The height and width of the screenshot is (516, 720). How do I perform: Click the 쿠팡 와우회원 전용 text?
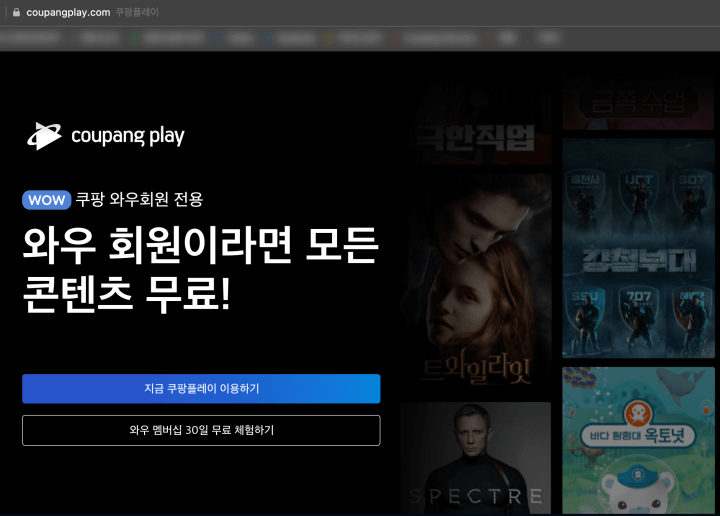139,200
